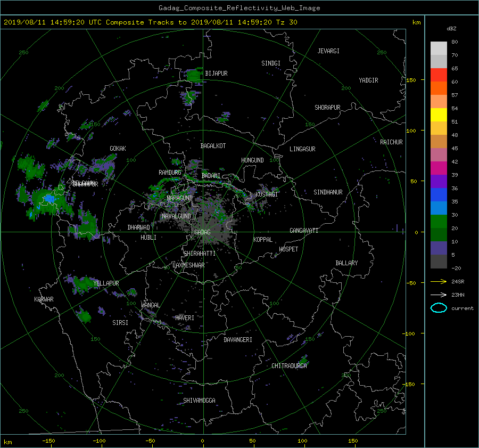
Task: Click the SINDHANUR city label
Action: 328,192
